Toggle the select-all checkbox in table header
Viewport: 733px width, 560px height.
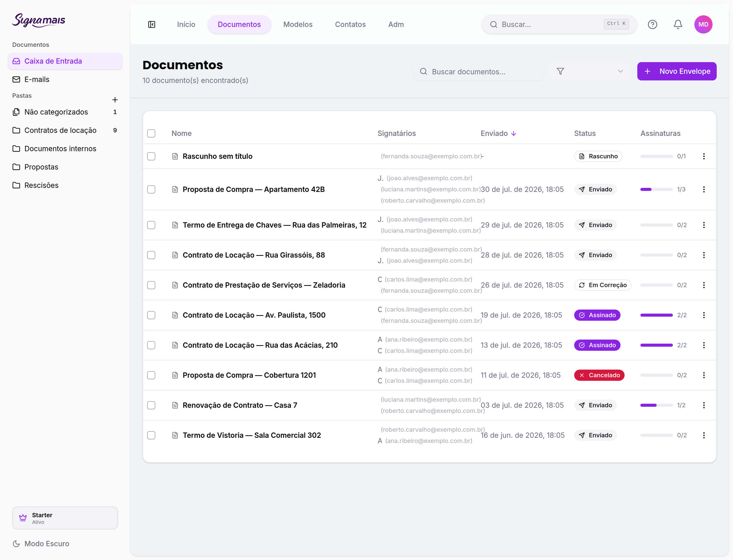click(151, 133)
